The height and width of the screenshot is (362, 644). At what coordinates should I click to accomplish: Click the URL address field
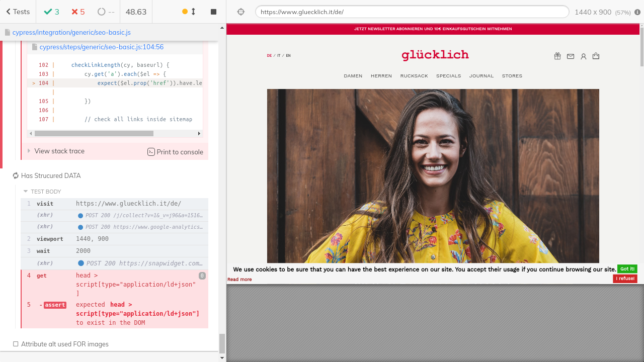tap(412, 12)
